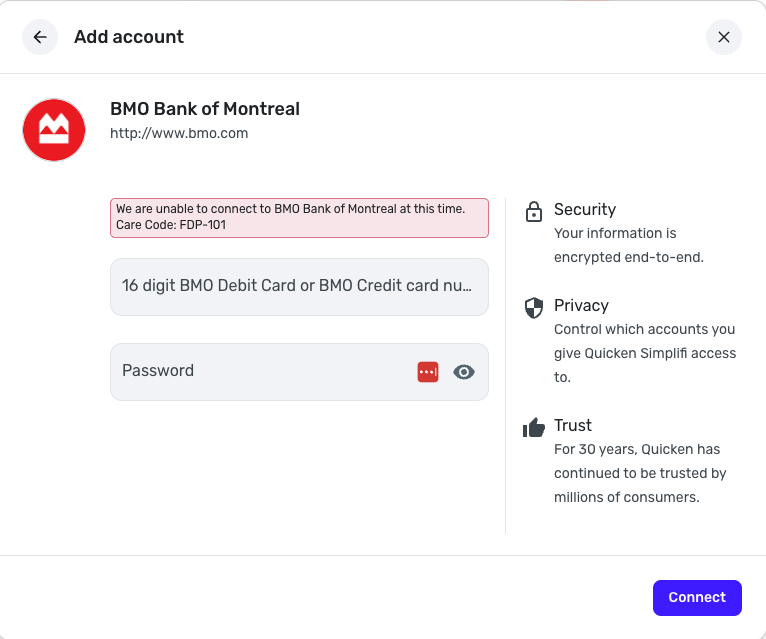Focus the 16 digit BMO card number field

point(298,286)
